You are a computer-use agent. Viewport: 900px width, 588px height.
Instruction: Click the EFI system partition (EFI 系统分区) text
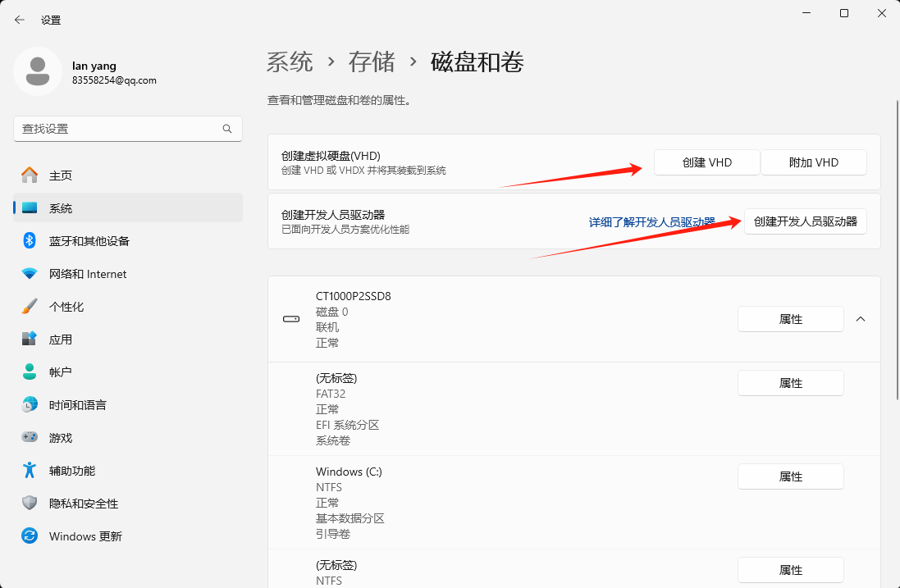tap(347, 425)
